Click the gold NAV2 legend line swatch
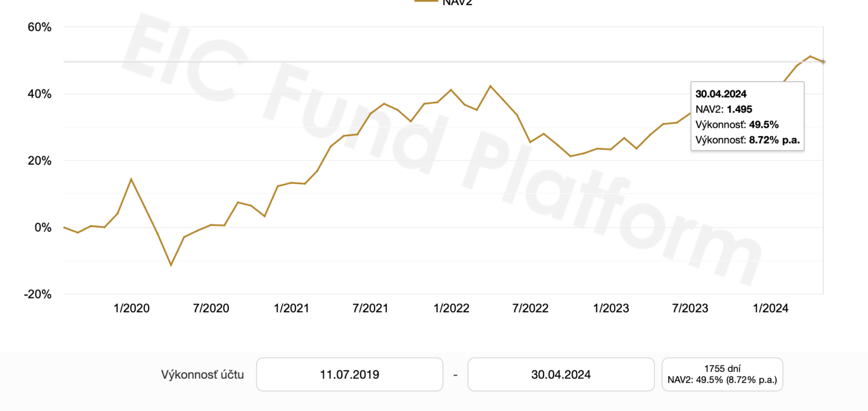This screenshot has height=411, width=868. pos(426,1)
